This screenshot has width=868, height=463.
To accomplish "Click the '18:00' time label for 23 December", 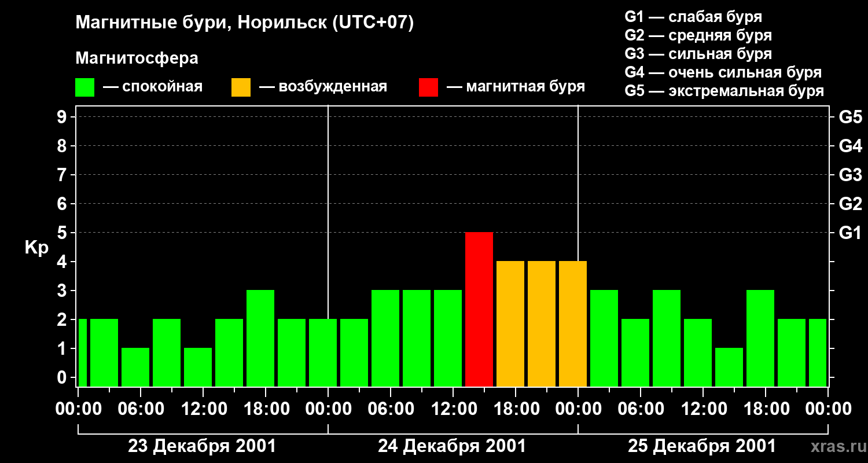I will (x=266, y=409).
